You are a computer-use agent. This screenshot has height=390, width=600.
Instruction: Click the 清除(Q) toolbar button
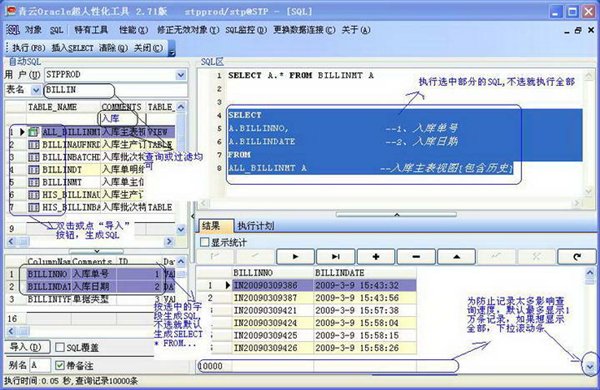click(113, 48)
